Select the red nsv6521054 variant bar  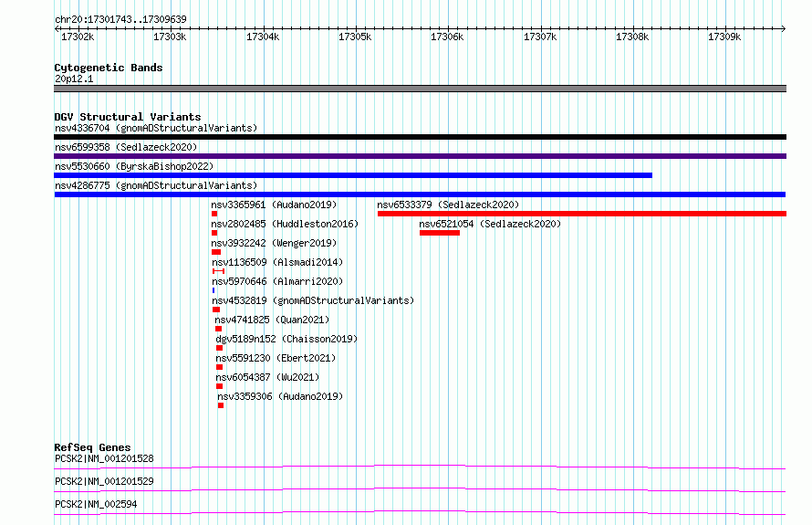click(440, 233)
